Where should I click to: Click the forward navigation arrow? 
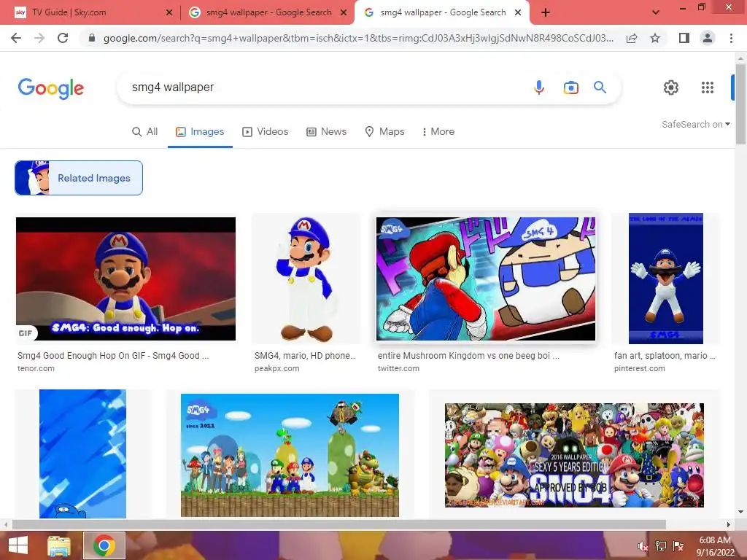(x=39, y=38)
